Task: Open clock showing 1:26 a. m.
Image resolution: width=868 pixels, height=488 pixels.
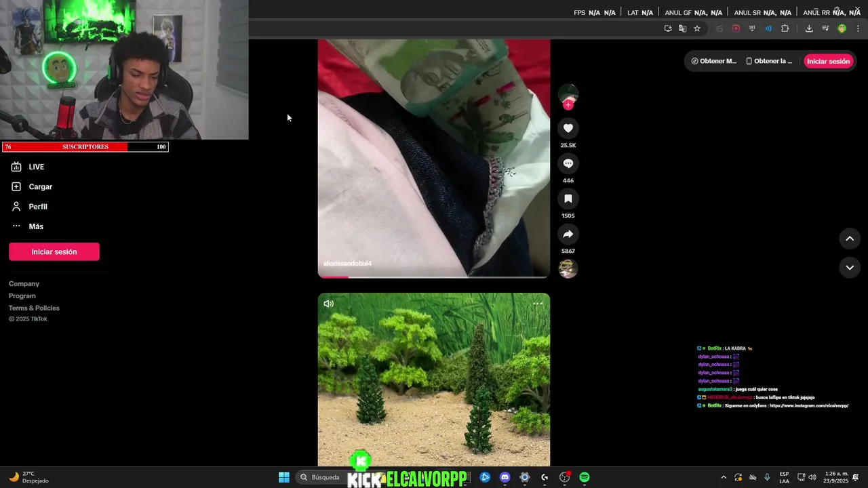Action: coord(836,477)
